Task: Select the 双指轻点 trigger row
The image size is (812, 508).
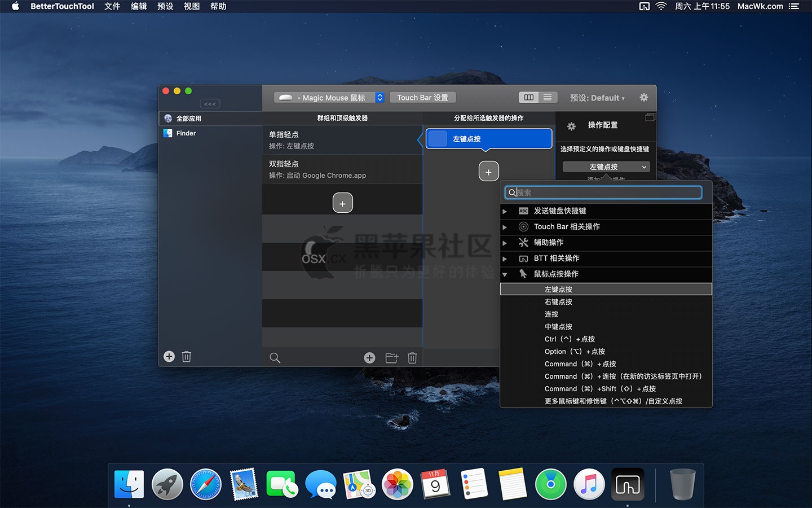Action: (x=342, y=169)
